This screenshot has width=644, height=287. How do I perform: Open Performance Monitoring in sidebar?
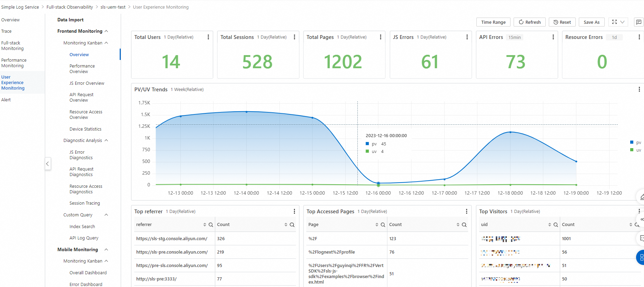click(x=14, y=63)
